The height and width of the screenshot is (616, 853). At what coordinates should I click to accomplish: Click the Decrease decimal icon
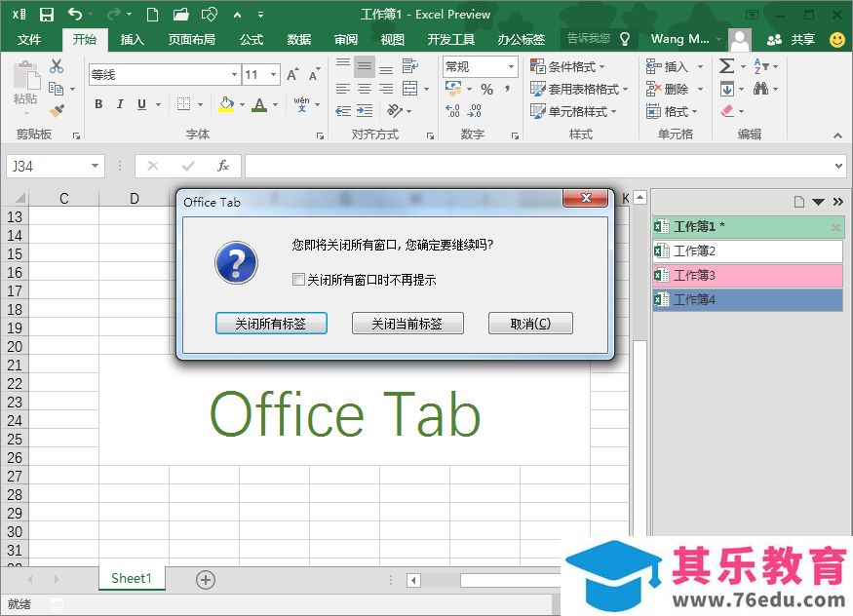point(475,111)
